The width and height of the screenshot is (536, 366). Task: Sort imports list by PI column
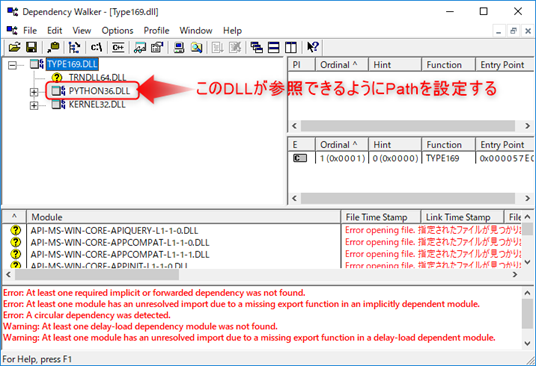click(302, 65)
